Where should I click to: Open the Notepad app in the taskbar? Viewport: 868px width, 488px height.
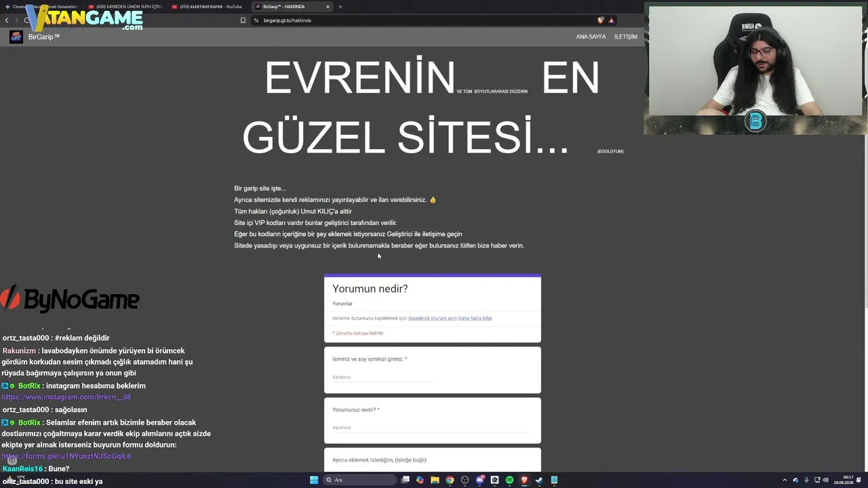click(x=554, y=480)
